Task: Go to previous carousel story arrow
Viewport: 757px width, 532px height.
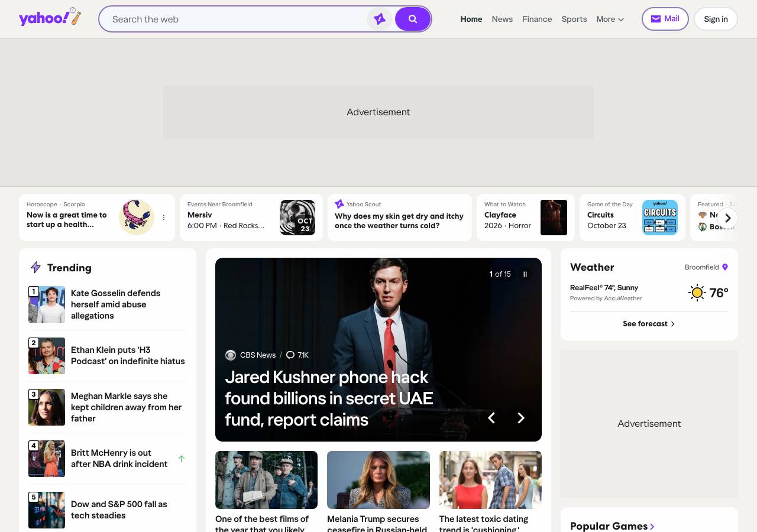Action: click(x=491, y=418)
